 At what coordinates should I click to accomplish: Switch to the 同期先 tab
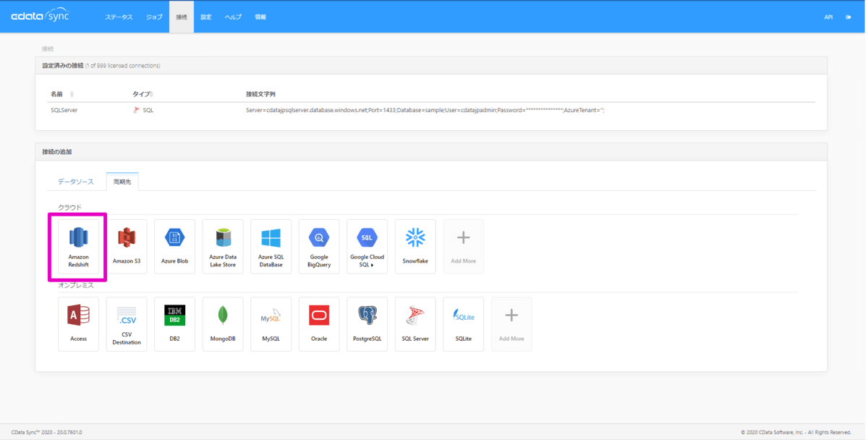coord(122,182)
